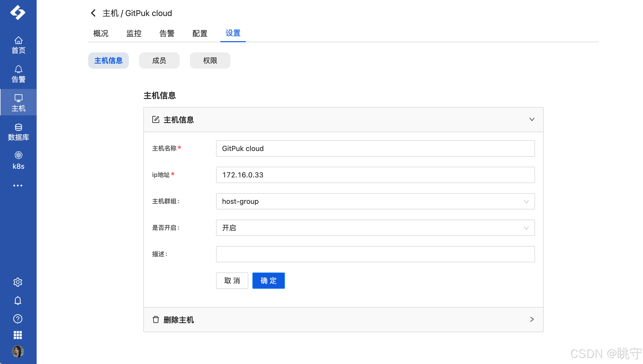Open notifications bell at sidebar bottom
Screen dimensions: 643x364
click(18, 300)
